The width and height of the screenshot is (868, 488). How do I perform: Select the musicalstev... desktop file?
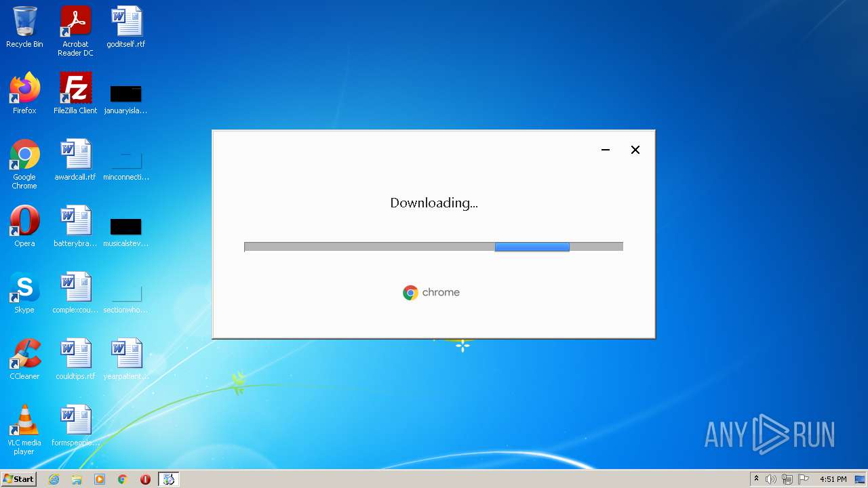coord(126,232)
